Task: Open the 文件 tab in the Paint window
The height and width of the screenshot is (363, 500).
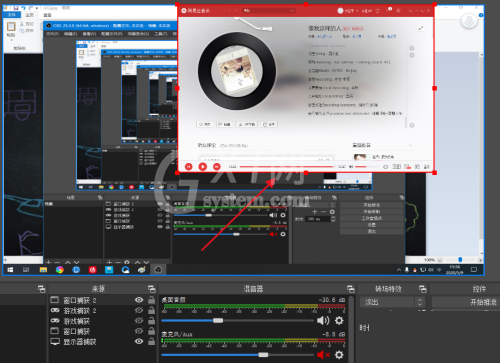Action: 12,15
